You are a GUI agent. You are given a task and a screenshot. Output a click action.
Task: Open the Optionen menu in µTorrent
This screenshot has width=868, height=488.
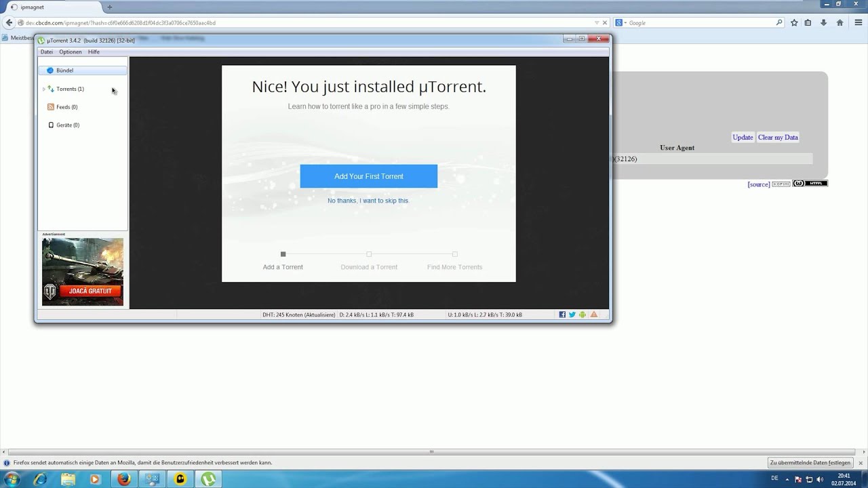pos(70,52)
